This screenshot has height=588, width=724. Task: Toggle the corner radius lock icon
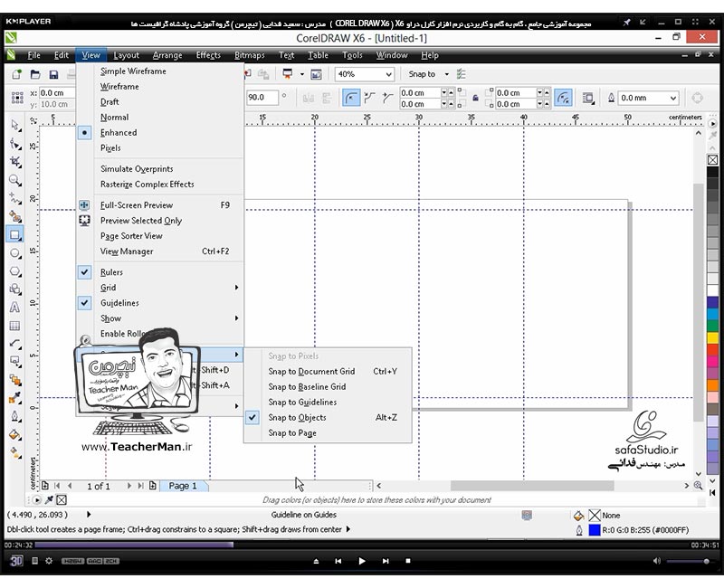476,98
